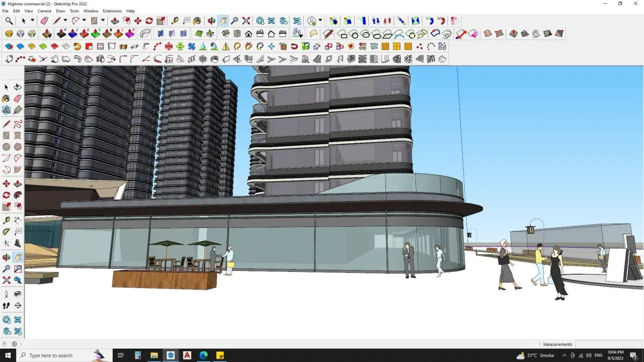Image resolution: width=644 pixels, height=362 pixels.
Task: Select the Protractor tool in left toolbar
Action: [6, 232]
